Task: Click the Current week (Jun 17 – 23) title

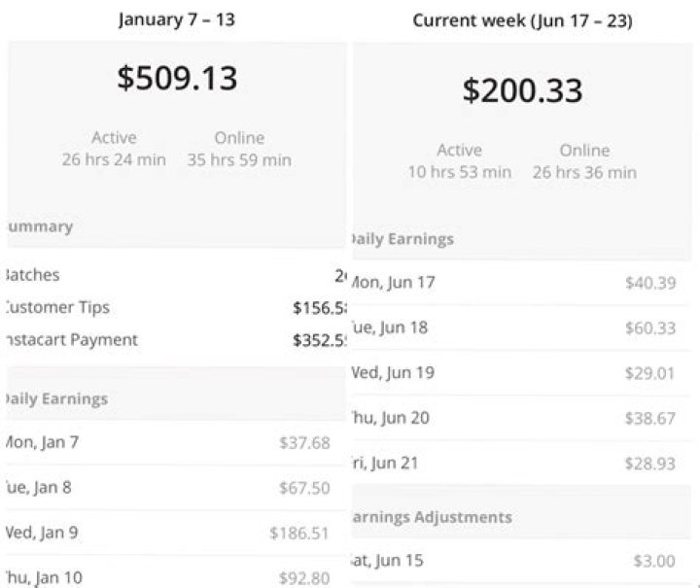Action: pyautogui.click(x=523, y=20)
